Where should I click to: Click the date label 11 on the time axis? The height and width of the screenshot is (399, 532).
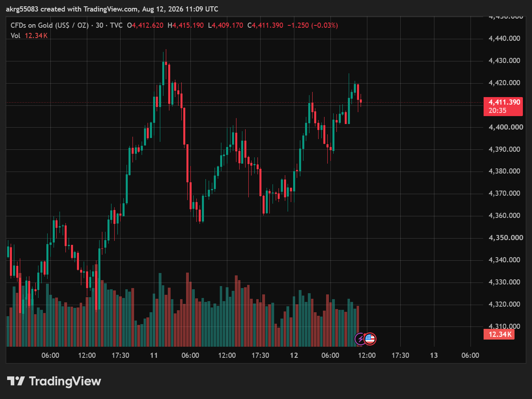coord(154,355)
